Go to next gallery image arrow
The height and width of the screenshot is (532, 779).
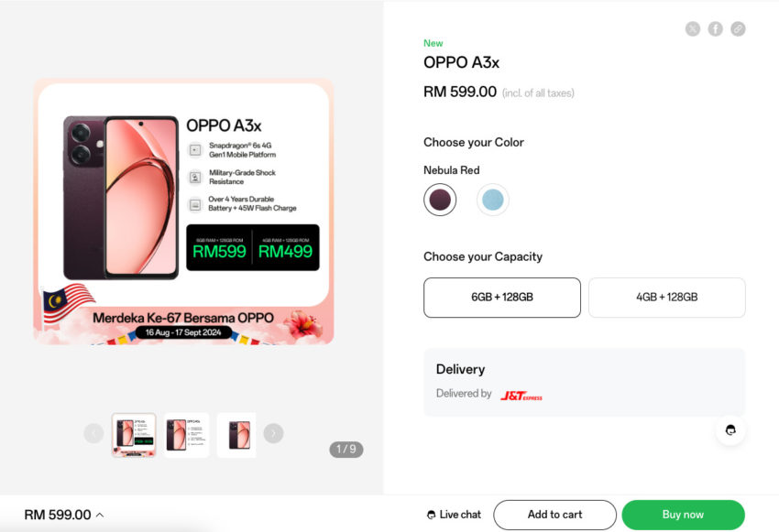[x=273, y=434]
